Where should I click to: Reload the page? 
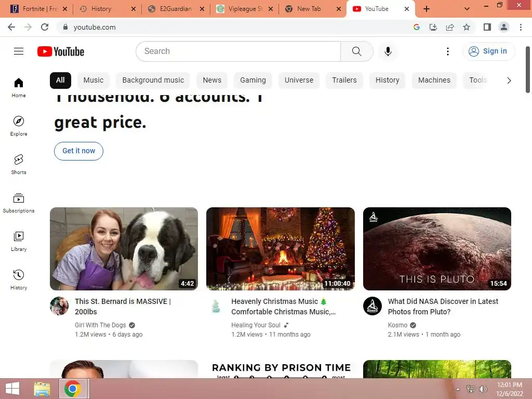coord(45,27)
